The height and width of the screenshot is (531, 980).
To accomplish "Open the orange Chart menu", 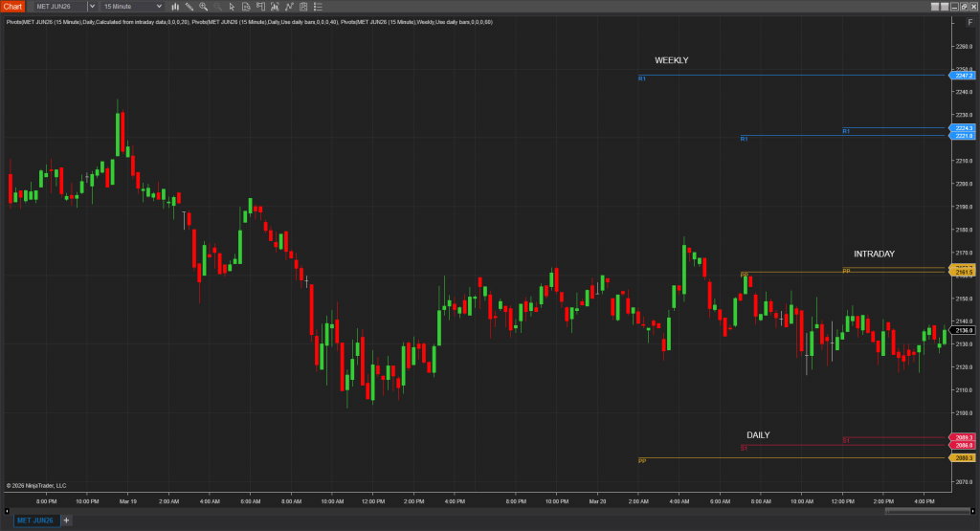I will 12,7.
